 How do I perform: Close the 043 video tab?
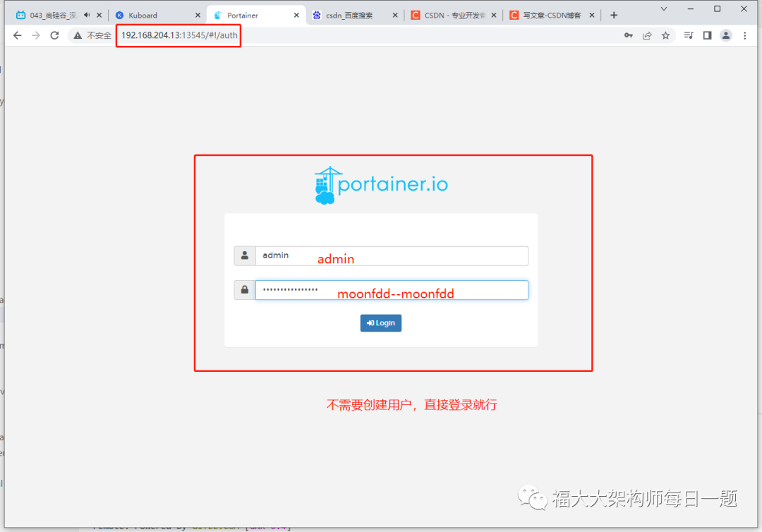[x=99, y=16]
